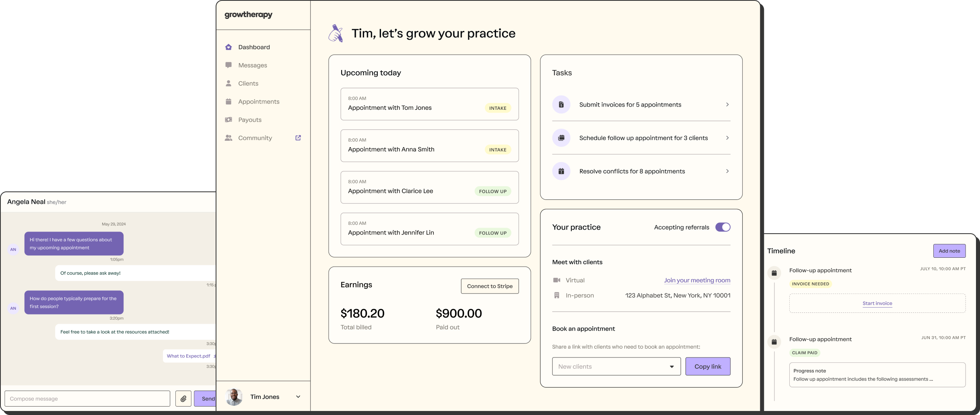Click the invoice icon in Tasks

(561, 105)
